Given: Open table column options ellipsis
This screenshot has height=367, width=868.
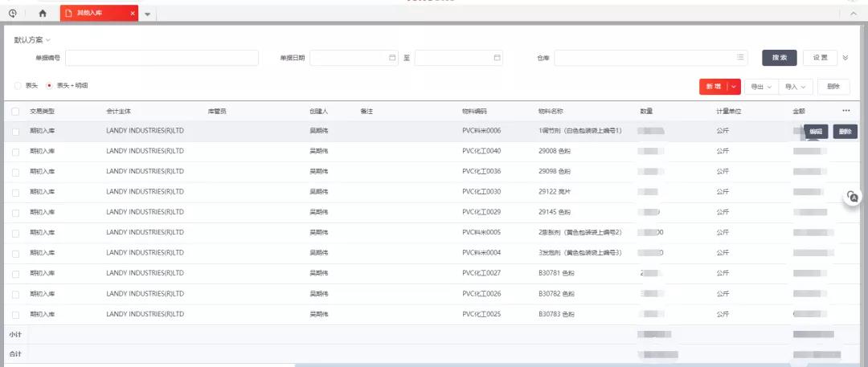Looking at the screenshot, I should pyautogui.click(x=845, y=111).
